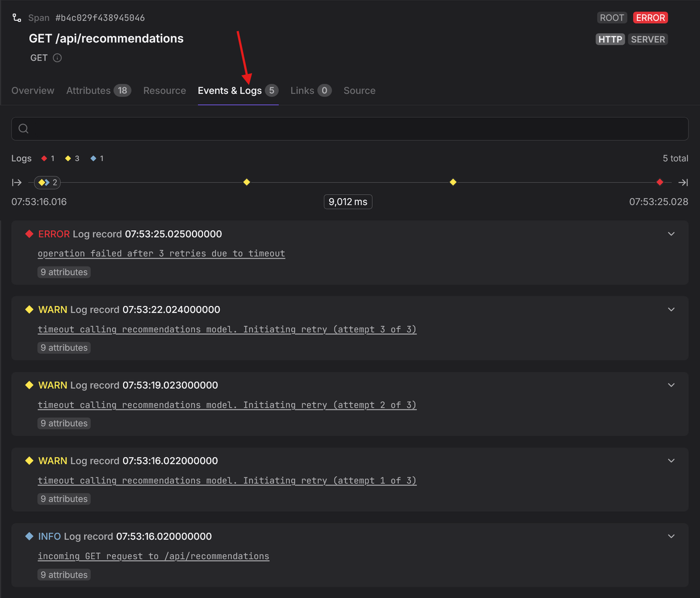Open the Resource tab

click(x=164, y=90)
